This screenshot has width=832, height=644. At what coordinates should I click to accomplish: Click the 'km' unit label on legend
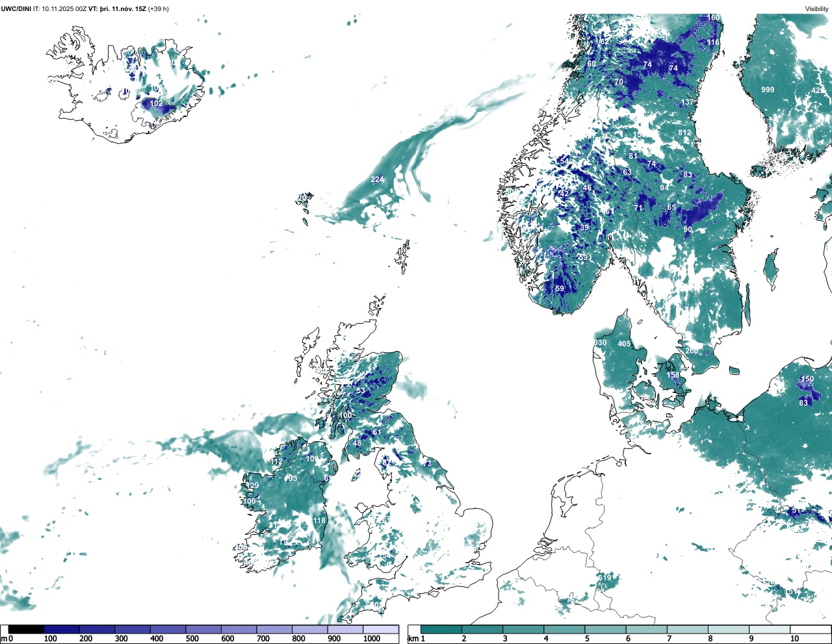pos(413,639)
